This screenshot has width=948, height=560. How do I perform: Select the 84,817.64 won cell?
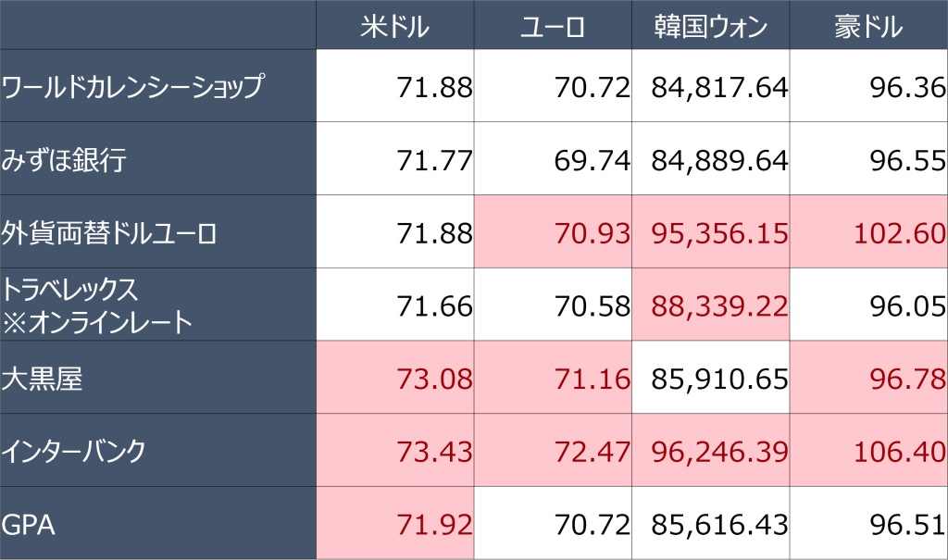[710, 86]
